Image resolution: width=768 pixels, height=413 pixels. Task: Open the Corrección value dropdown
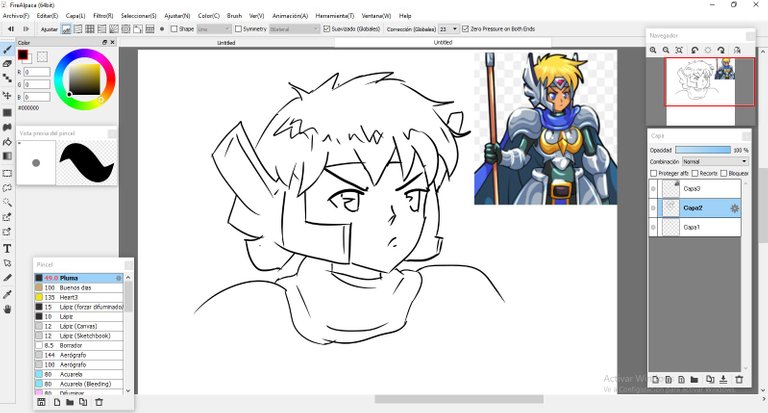pos(454,29)
